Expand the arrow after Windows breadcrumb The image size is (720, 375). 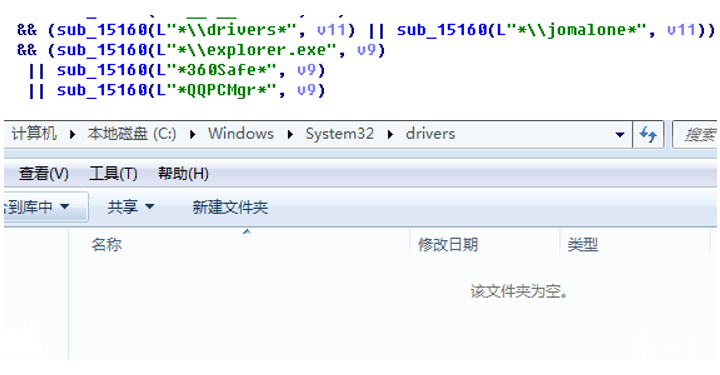pyautogui.click(x=290, y=134)
